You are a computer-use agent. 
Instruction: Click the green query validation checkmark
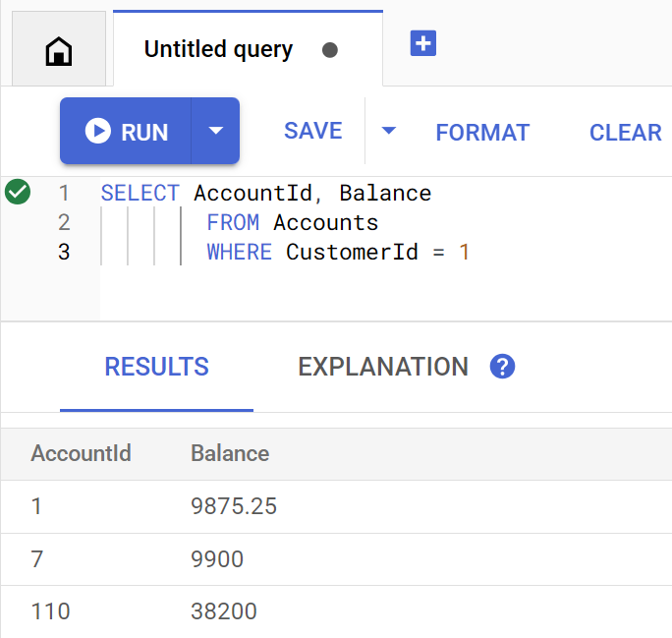tap(17, 193)
